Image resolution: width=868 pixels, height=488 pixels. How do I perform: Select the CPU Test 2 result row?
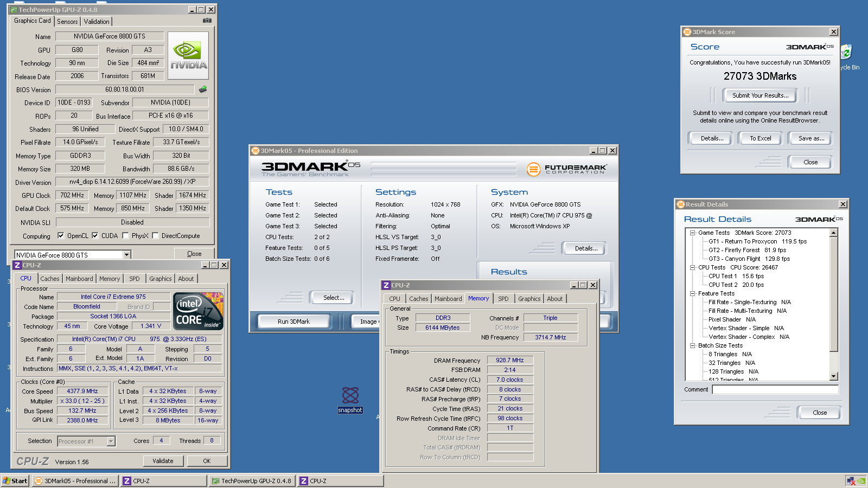coord(736,285)
